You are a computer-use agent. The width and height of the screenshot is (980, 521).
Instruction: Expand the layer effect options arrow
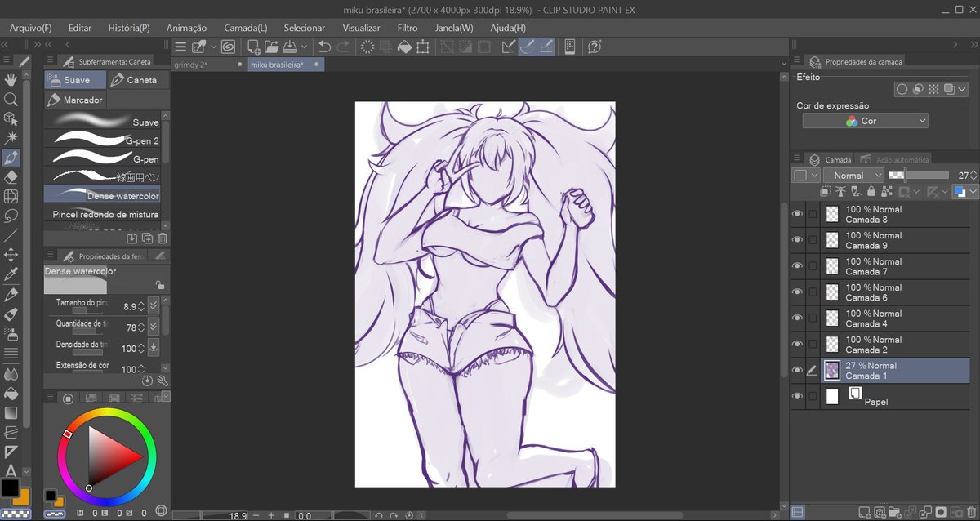tap(963, 90)
